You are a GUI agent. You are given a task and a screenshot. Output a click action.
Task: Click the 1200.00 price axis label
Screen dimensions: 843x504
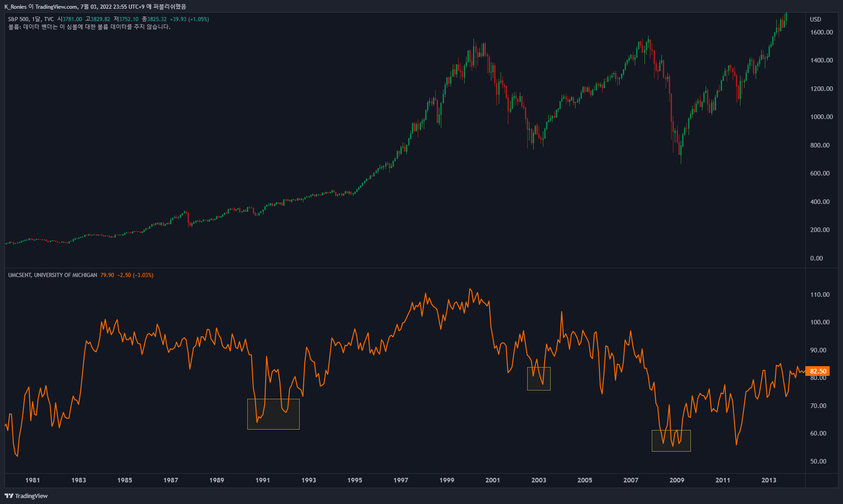822,89
